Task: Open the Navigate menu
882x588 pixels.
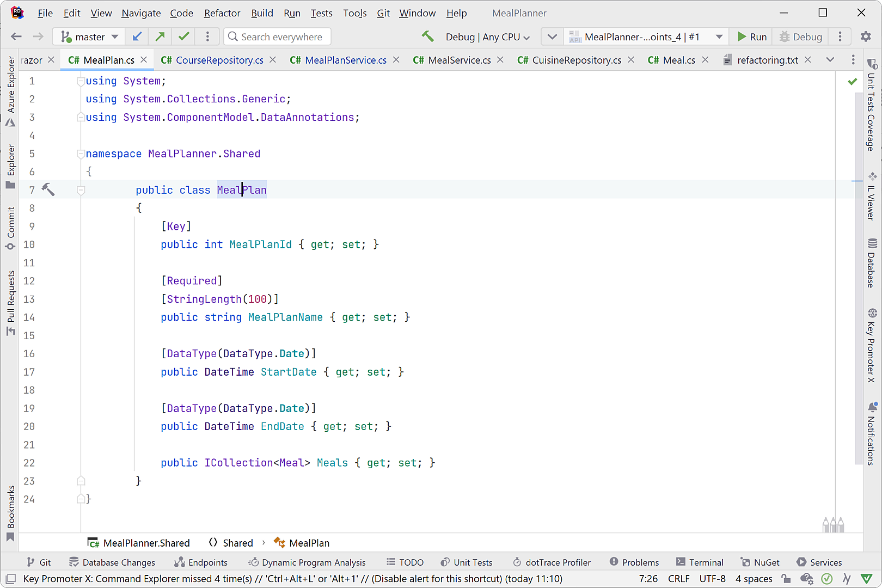Action: coord(141,13)
